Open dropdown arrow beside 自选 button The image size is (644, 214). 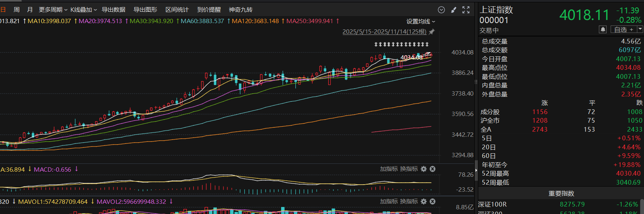pos(640,29)
